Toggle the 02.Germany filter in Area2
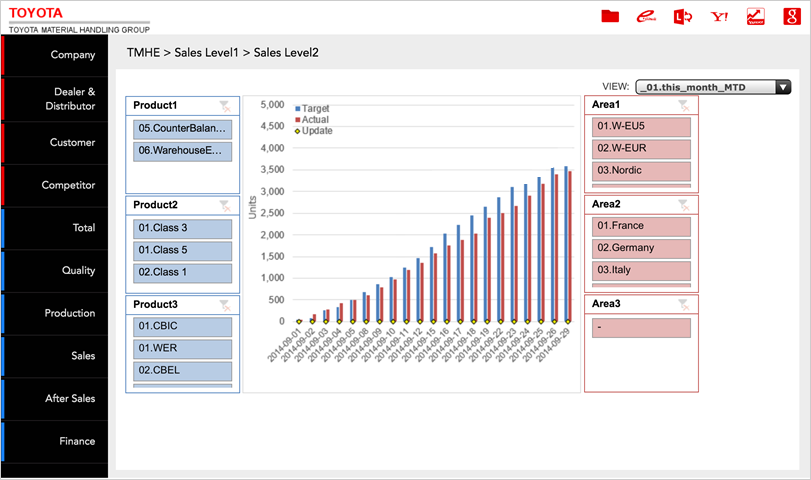This screenshot has height=480, width=811. click(641, 248)
